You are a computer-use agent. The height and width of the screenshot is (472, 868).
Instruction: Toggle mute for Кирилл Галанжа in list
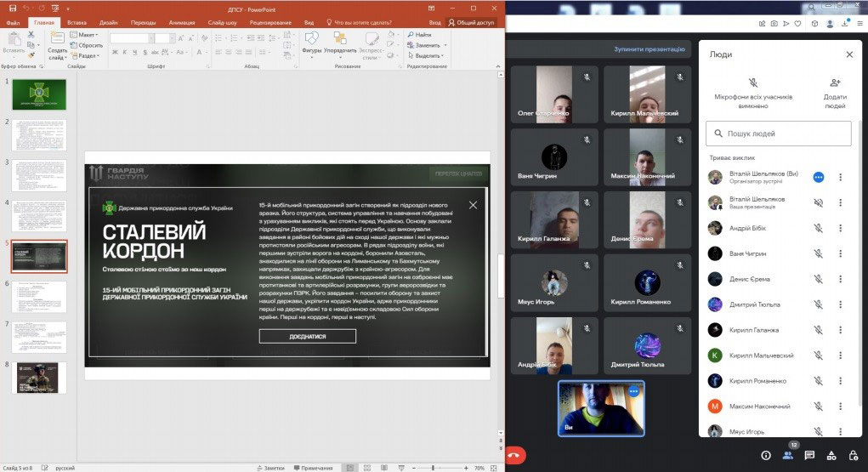[x=818, y=330]
